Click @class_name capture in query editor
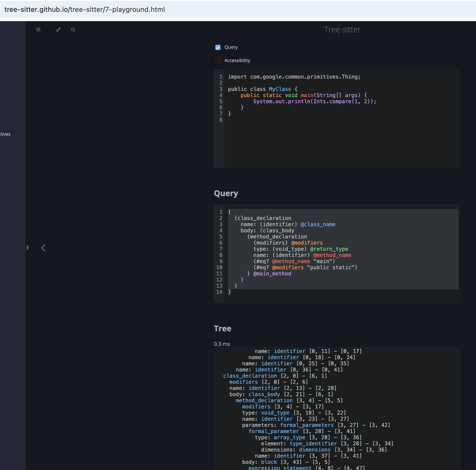476x470 pixels. (318, 224)
